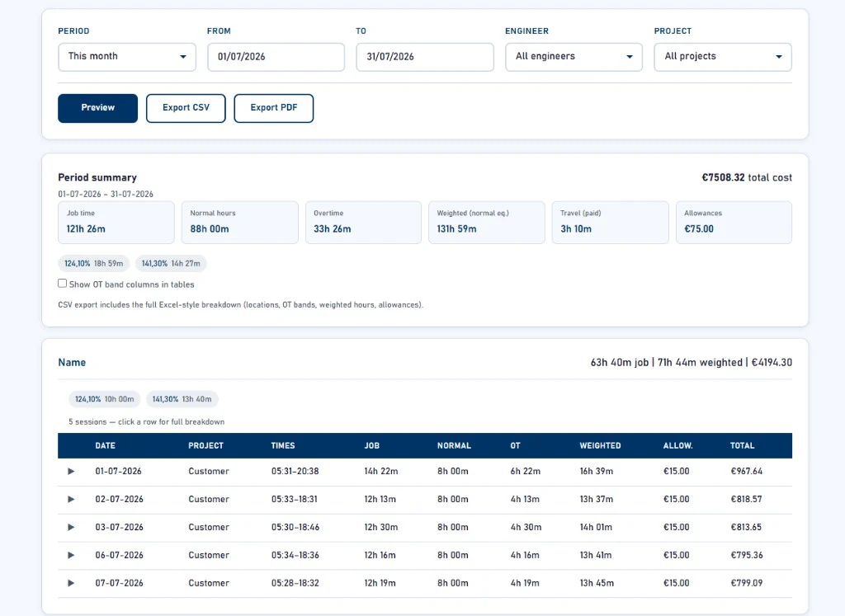Image resolution: width=845 pixels, height=616 pixels.
Task: Click Export PDF button
Action: [x=274, y=108]
